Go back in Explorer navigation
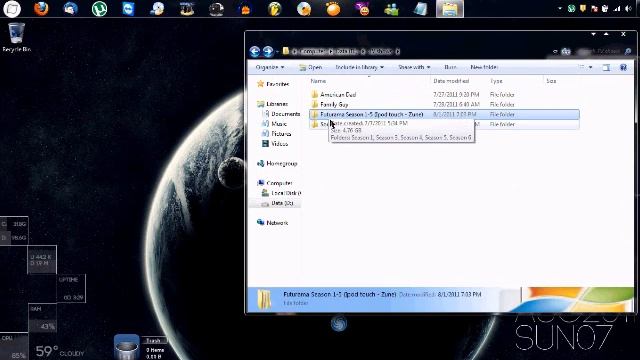Image resolution: width=640 pixels, height=360 pixels. click(255, 51)
